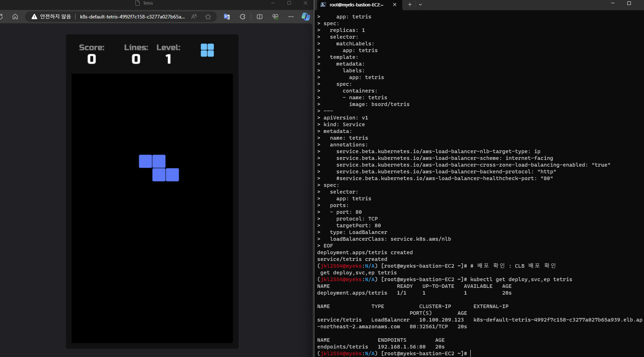Click 'deployment.apps/tetris created' output line
The image size is (644, 357).
click(x=365, y=252)
